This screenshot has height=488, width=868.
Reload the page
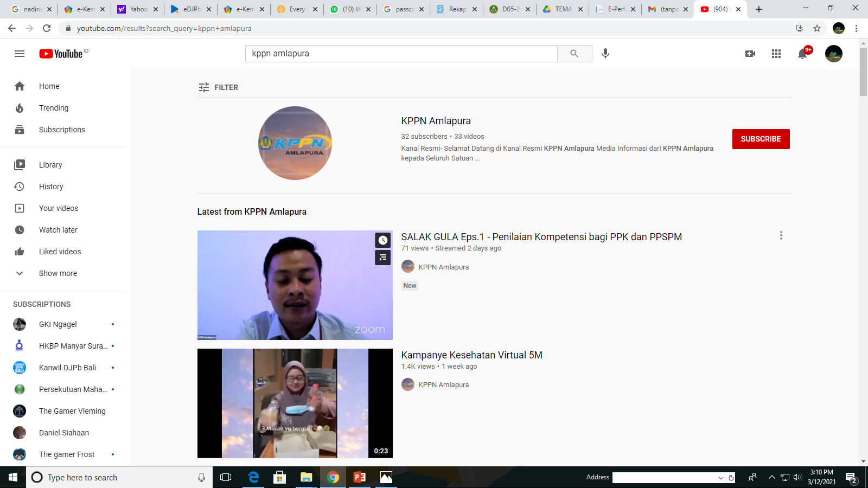[47, 28]
